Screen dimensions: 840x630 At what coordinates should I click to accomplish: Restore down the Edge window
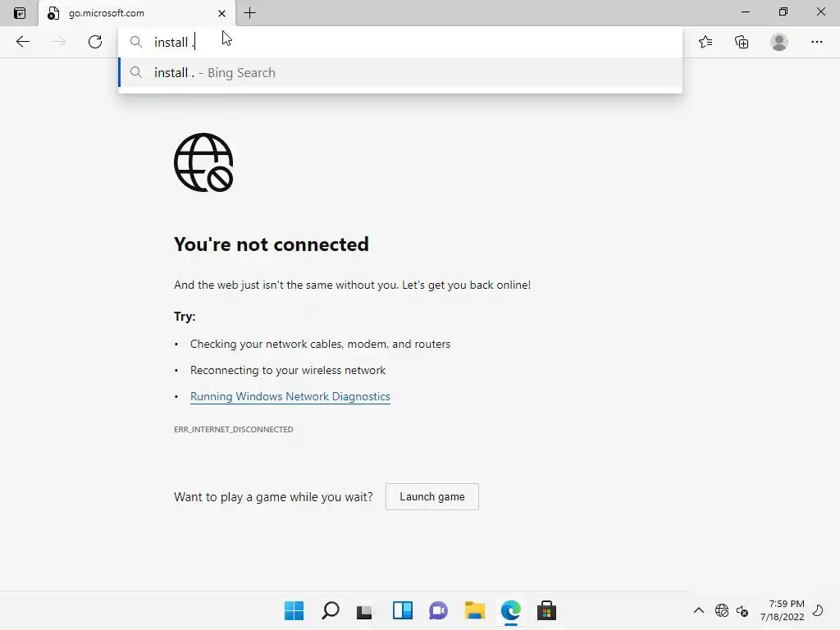pyautogui.click(x=783, y=11)
